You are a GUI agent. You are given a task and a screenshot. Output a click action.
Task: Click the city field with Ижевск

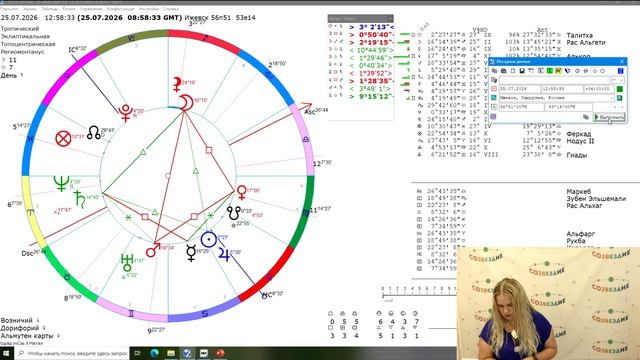click(x=557, y=98)
